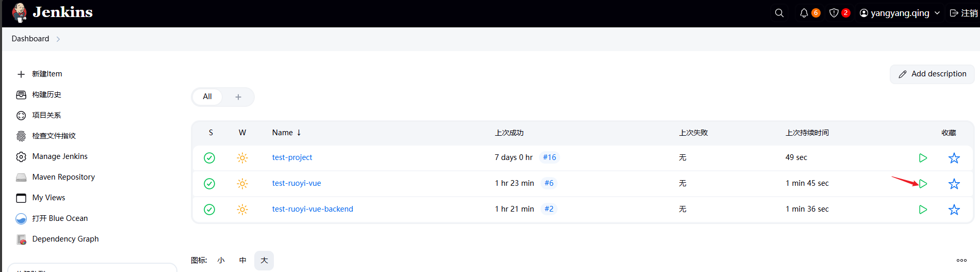This screenshot has width=980, height=272.
Task: Click the Add description button
Action: (932, 74)
